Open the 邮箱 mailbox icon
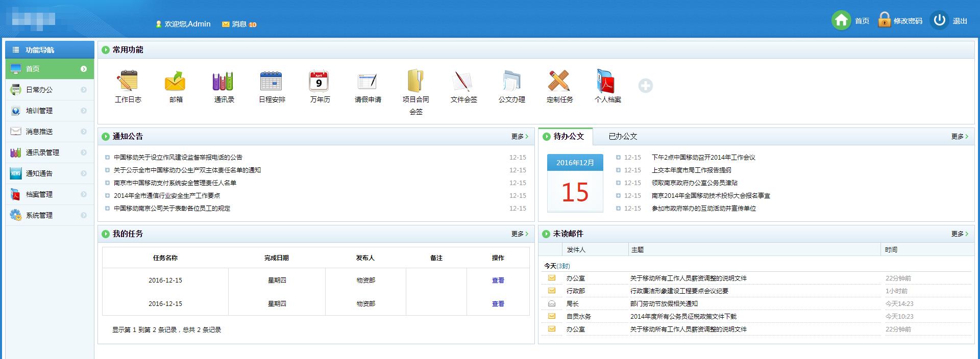This screenshot has height=359, width=980. [x=176, y=82]
